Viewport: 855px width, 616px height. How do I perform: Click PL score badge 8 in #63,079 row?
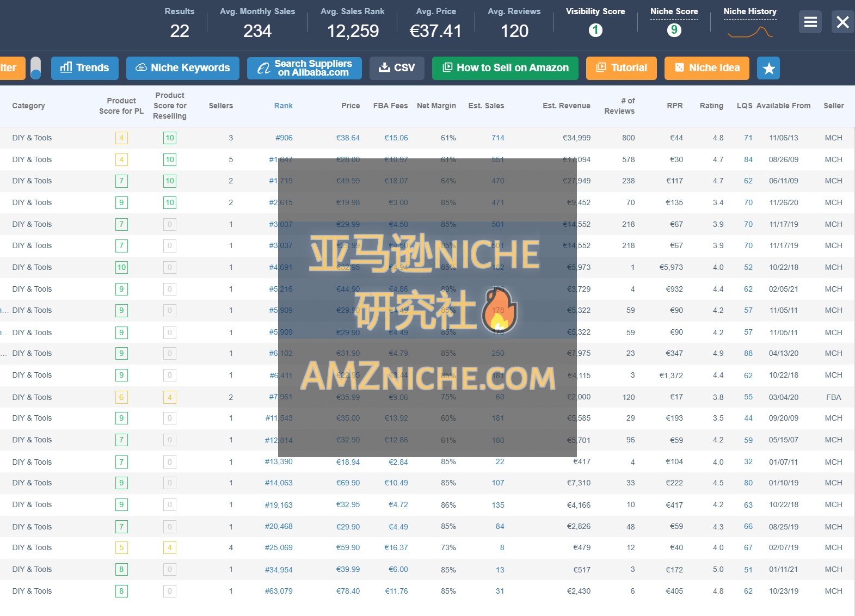[121, 591]
